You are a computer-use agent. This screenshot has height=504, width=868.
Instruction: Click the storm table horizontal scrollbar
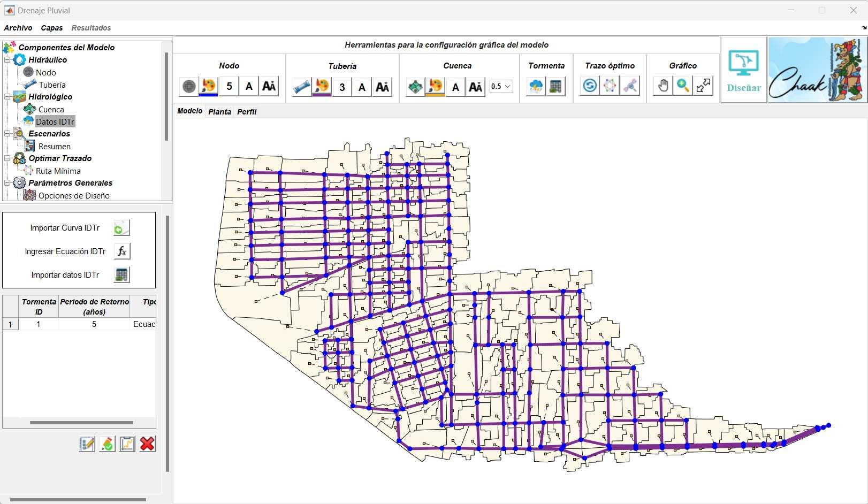click(81, 423)
